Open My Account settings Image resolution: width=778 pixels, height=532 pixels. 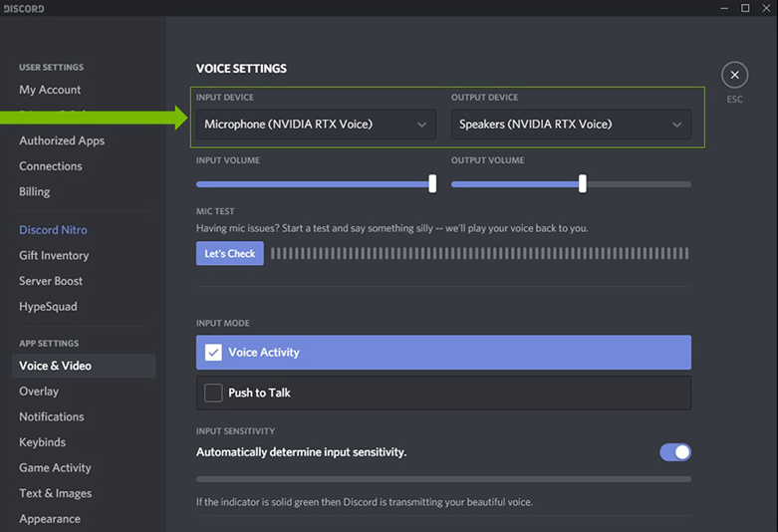pyautogui.click(x=50, y=90)
